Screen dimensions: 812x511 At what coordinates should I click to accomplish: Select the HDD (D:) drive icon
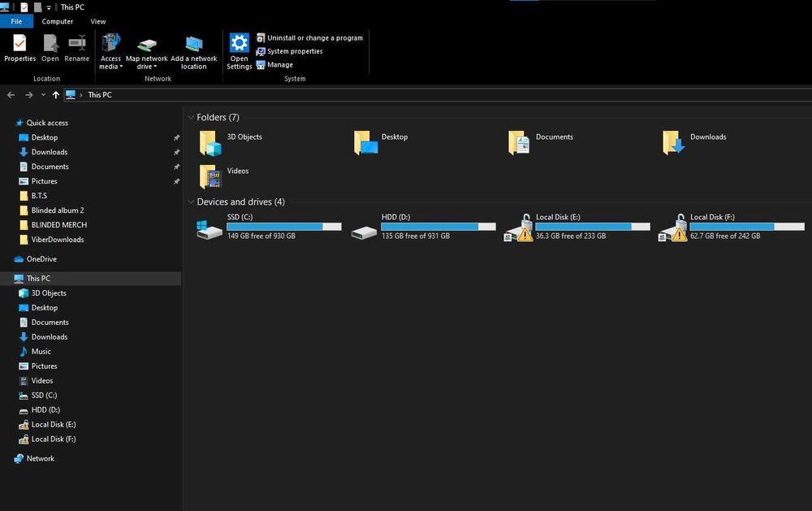click(364, 232)
